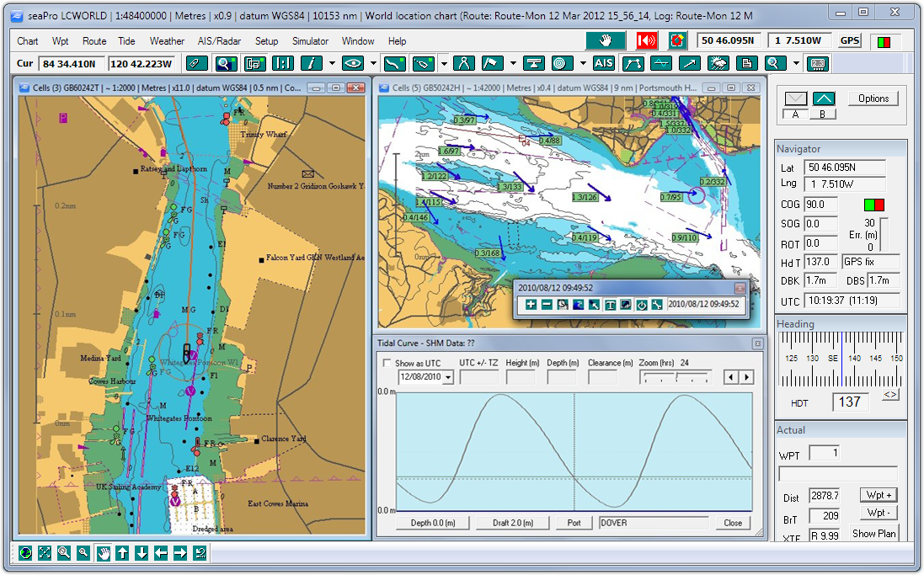Expand dropdown arrow next to flag icon
The width and height of the screenshot is (924, 575).
click(x=512, y=63)
